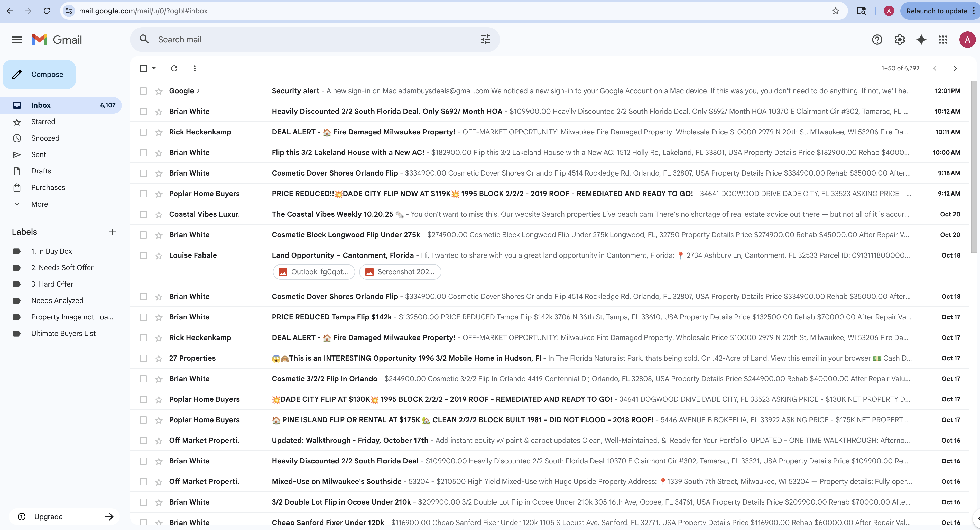
Task: Check the 27 Properties email checkbox
Action: (143, 358)
